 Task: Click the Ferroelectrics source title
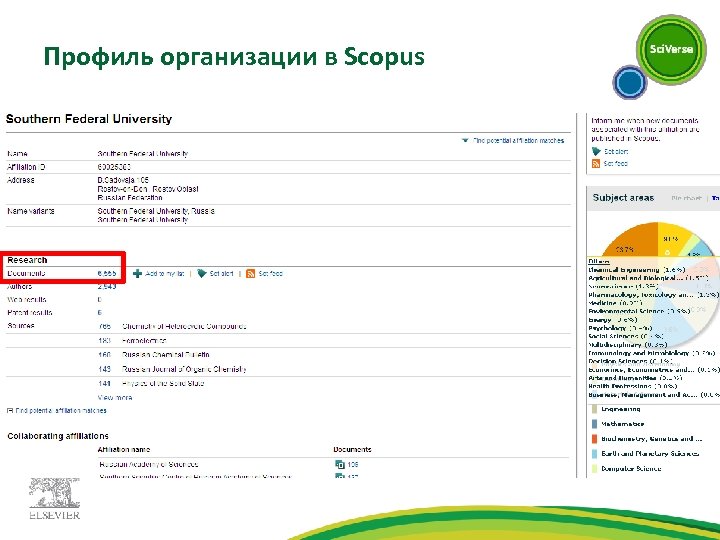(x=144, y=341)
